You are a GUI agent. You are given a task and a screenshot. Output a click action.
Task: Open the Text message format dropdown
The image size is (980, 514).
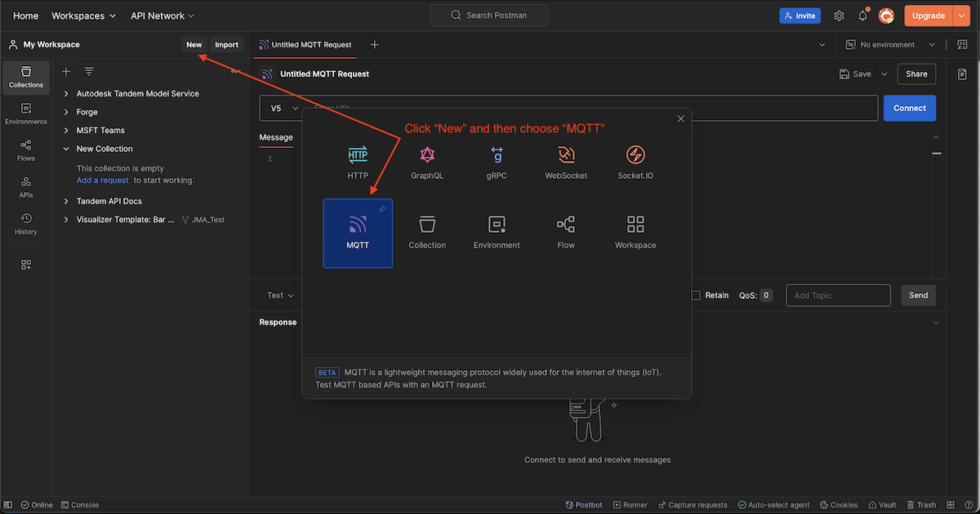click(x=278, y=295)
